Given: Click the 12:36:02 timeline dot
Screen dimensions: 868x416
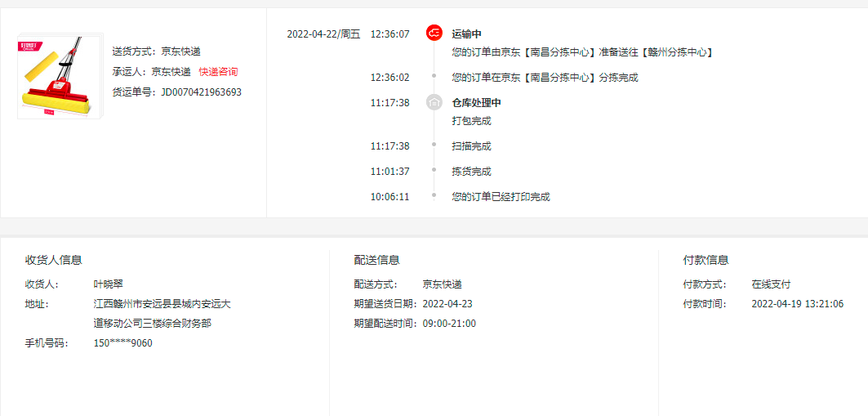Looking at the screenshot, I should [x=434, y=74].
